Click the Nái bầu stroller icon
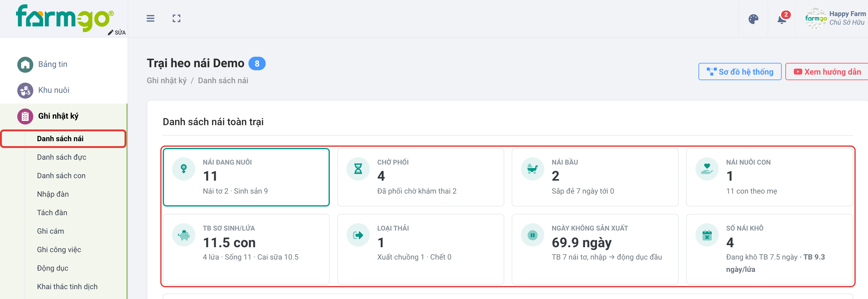The width and height of the screenshot is (868, 299). pos(532,169)
